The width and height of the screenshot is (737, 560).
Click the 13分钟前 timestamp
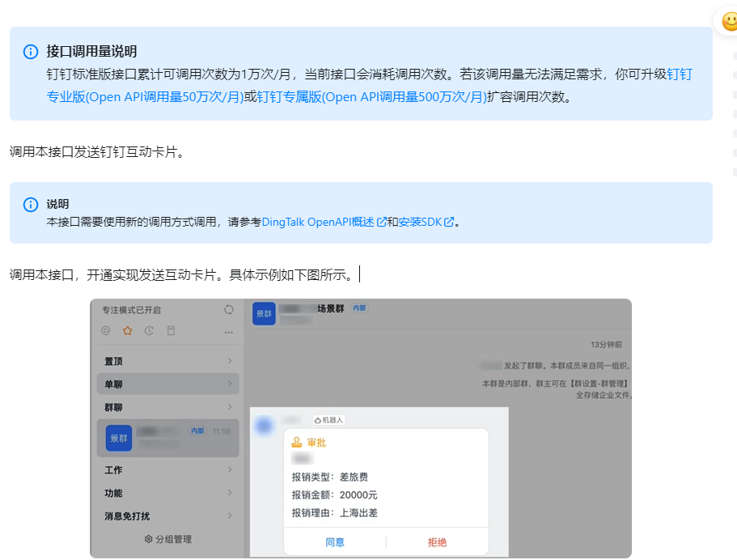[x=606, y=345]
